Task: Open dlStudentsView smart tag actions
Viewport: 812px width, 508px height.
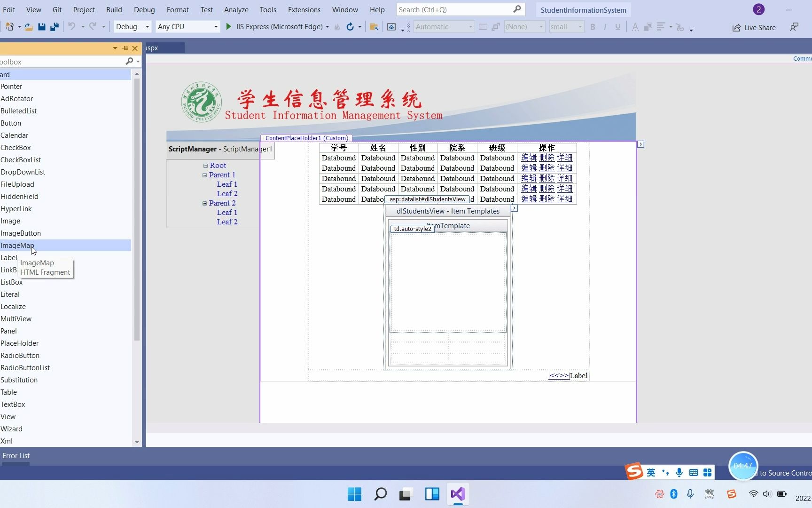Action: 514,208
